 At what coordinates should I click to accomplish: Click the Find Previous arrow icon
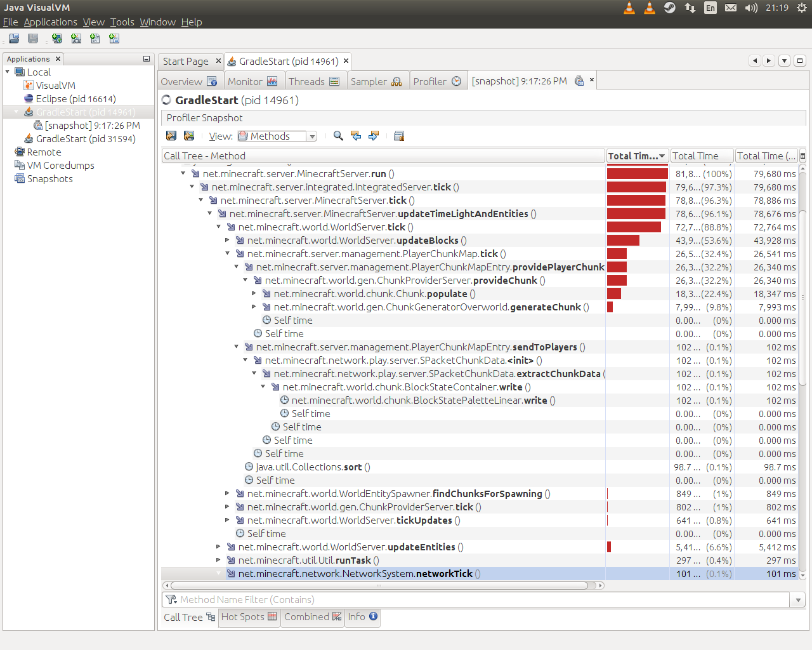coord(356,136)
